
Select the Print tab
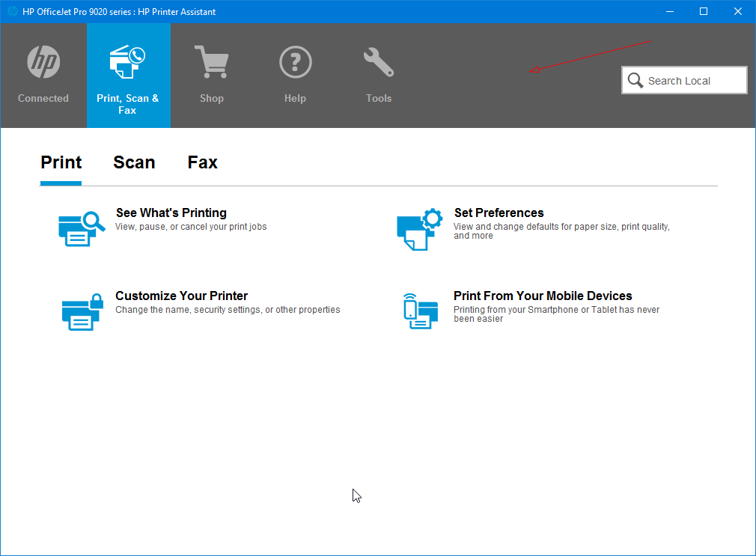(x=61, y=162)
